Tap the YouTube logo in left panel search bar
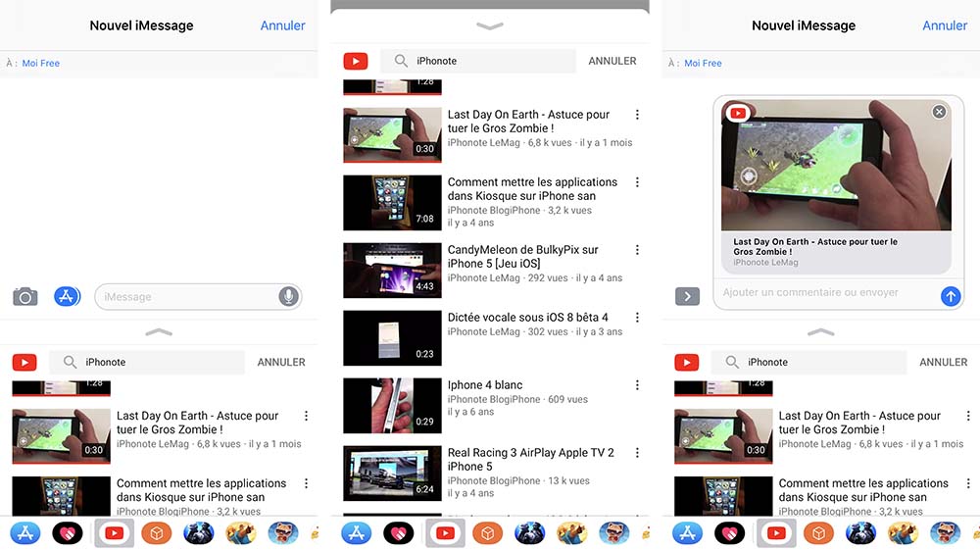 tap(24, 362)
